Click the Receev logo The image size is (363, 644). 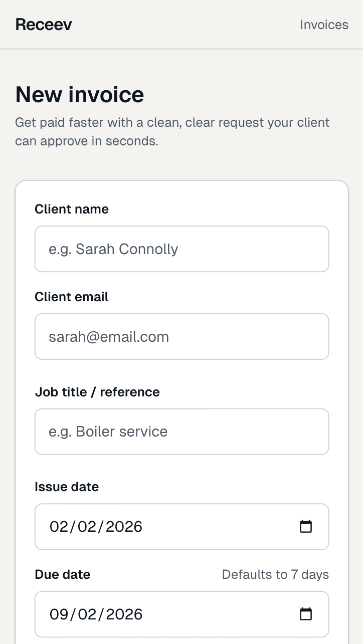click(x=43, y=24)
